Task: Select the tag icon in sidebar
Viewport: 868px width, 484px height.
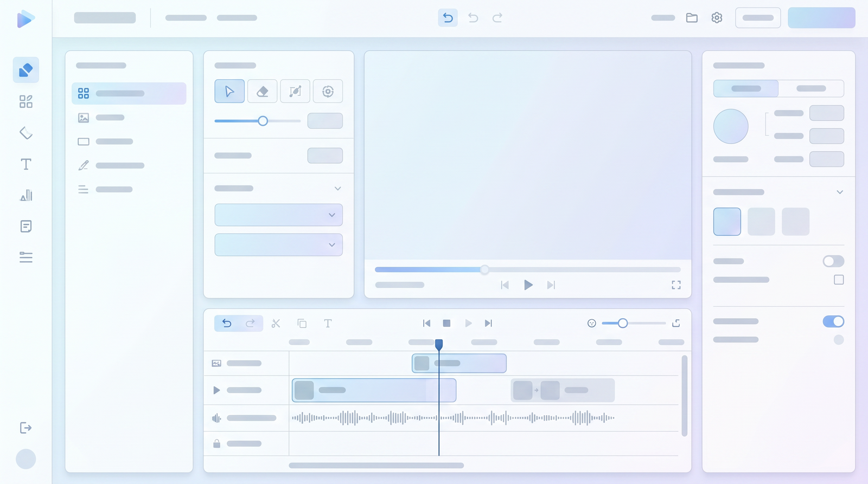Action: click(x=26, y=133)
